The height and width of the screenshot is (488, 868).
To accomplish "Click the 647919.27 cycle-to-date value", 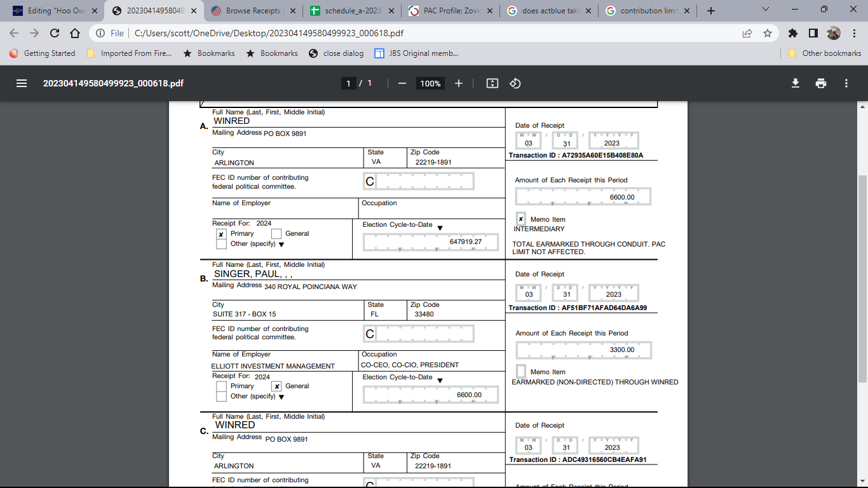I will [465, 241].
